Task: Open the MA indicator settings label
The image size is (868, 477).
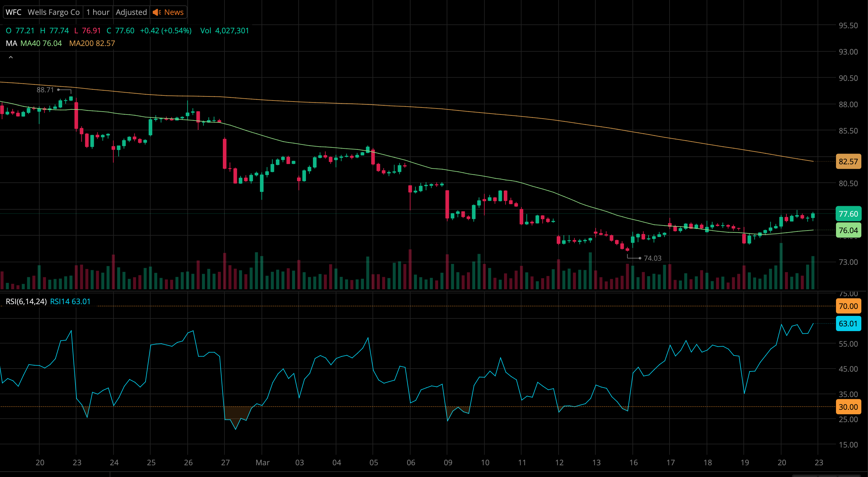Action: pyautogui.click(x=11, y=43)
